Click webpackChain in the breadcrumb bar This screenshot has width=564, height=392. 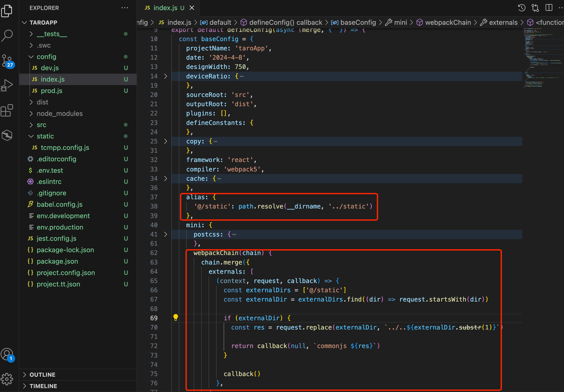pos(448,23)
